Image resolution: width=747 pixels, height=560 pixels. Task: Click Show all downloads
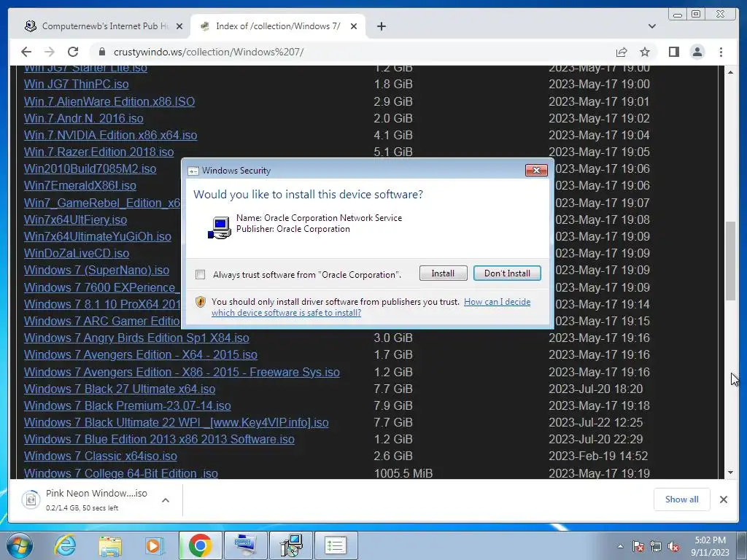click(681, 499)
